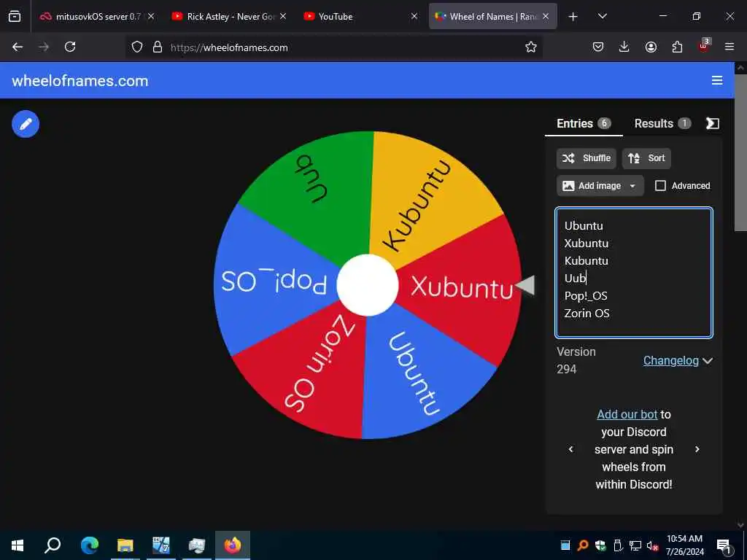Enable the Advanced checkbox

[660, 186]
